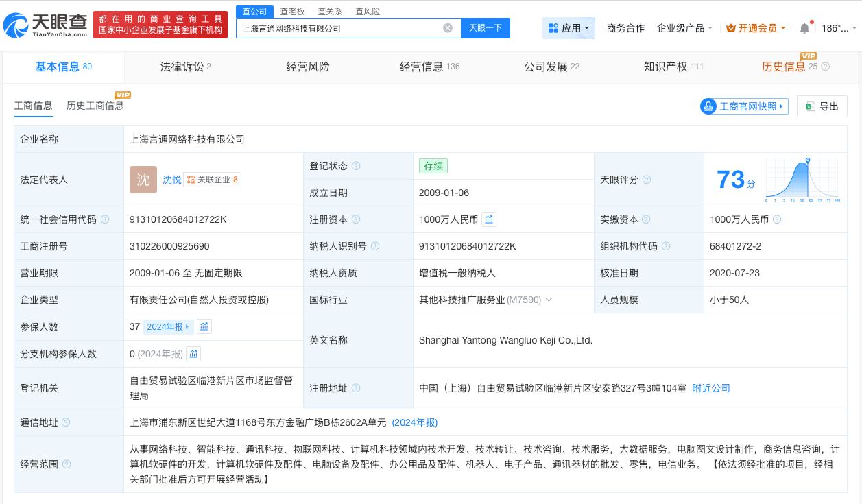Click the 天眼一下 search button
This screenshot has width=862, height=504.
click(x=486, y=27)
